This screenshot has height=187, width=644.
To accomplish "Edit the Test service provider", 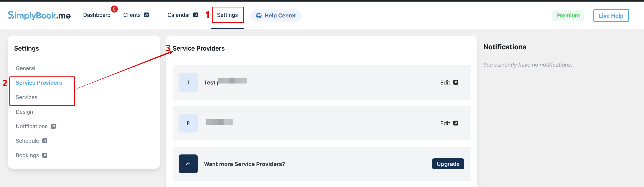I will [x=449, y=83].
